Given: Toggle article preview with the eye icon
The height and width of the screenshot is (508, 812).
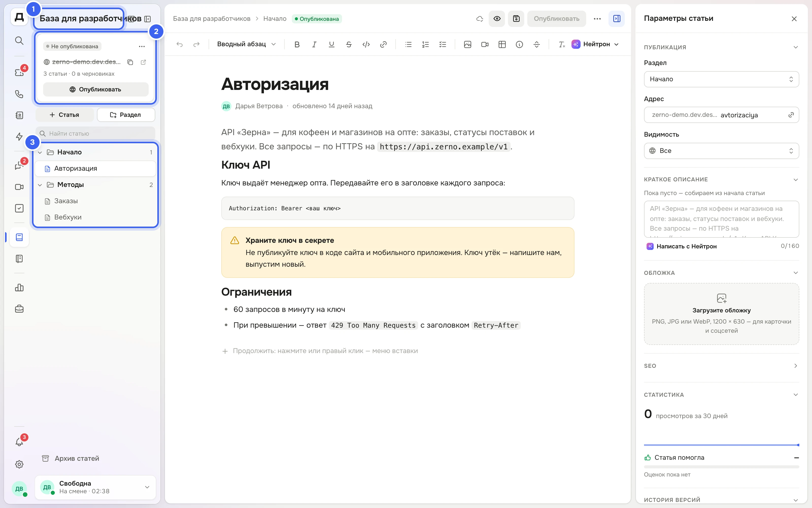Looking at the screenshot, I should tap(497, 19).
